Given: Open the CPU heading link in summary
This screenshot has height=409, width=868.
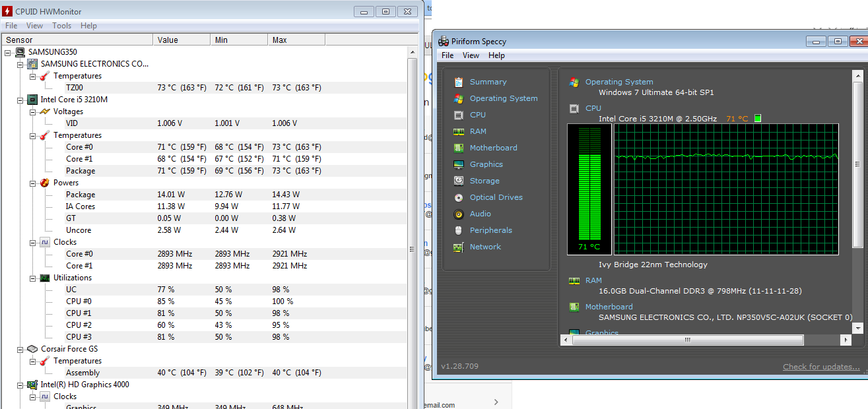Looking at the screenshot, I should 593,108.
